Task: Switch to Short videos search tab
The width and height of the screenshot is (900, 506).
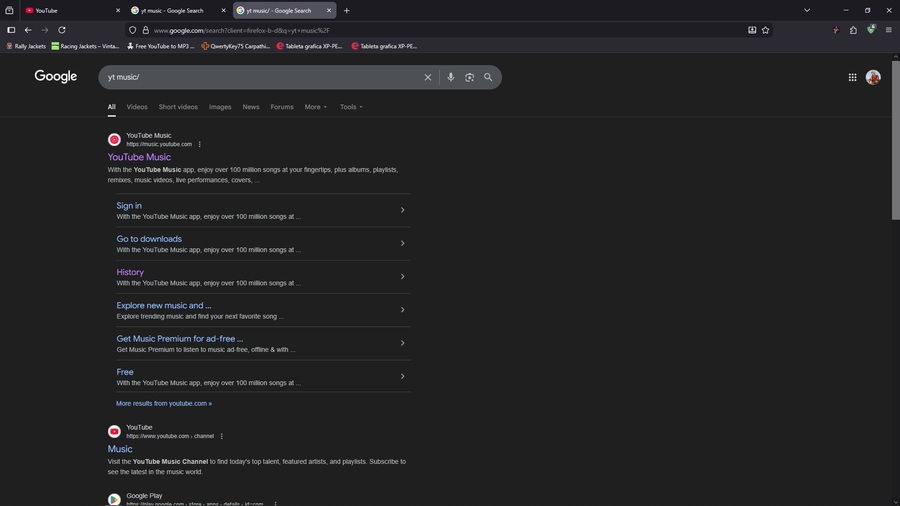Action: 178,107
